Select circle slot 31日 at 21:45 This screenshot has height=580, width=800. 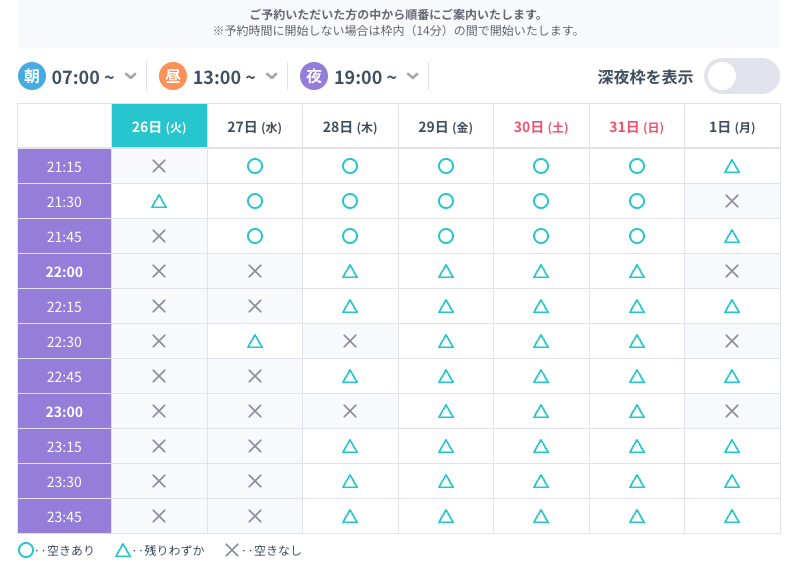coord(637,236)
